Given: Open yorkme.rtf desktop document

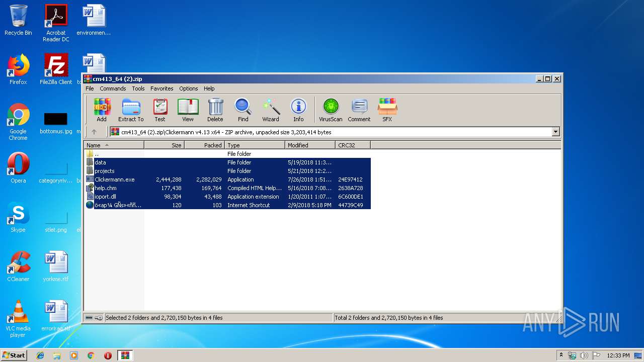Looking at the screenshot, I should tap(56, 266).
